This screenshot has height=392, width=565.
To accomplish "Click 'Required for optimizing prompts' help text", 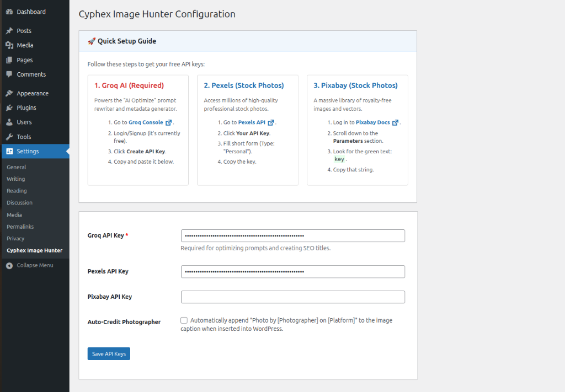I will [255, 248].
